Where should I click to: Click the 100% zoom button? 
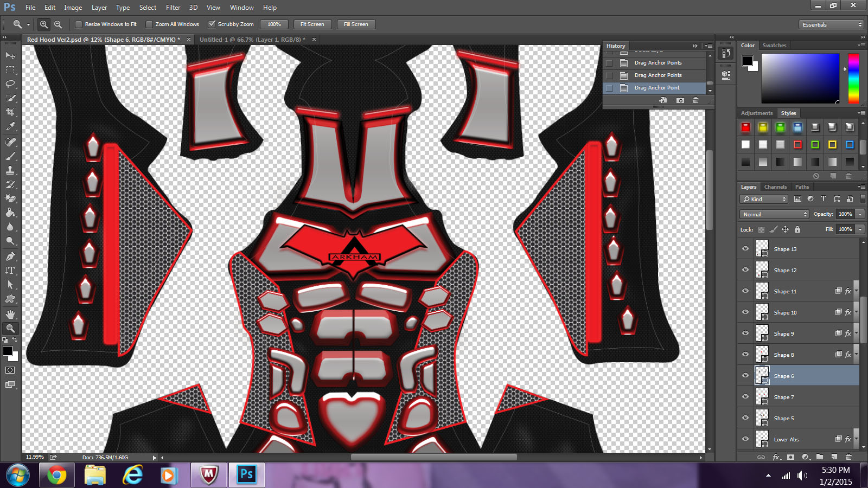[x=274, y=24]
